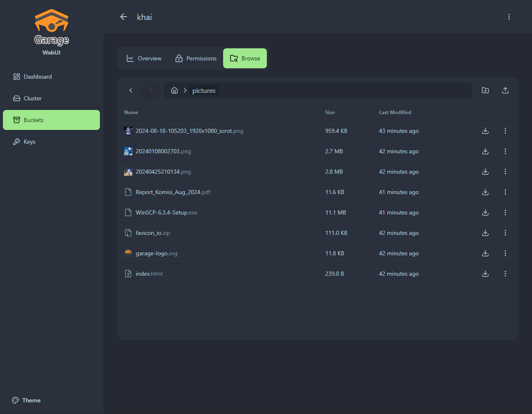Download WinSCP-6.3.4-Setup.exe file

485,212
